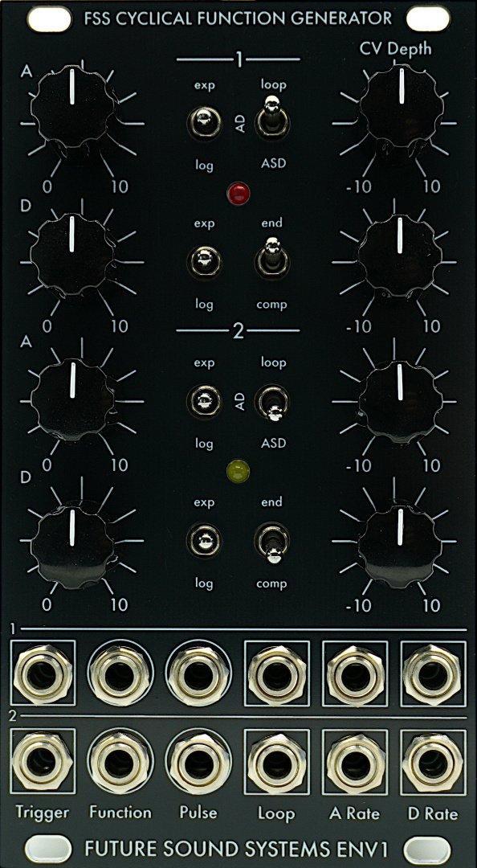Screen dimensions: 477x868
Task: Click the 'FUTURE SOUND SYSTEMS ENV1' text
Action: (x=237, y=849)
